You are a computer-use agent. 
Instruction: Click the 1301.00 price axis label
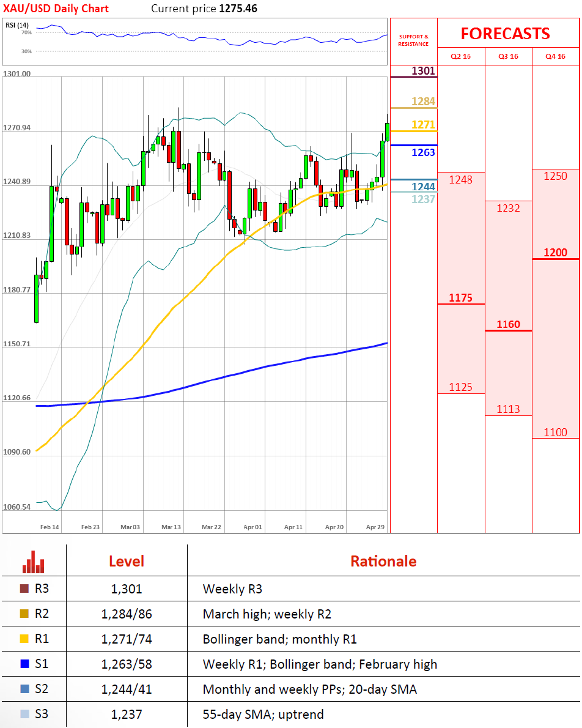coord(17,74)
